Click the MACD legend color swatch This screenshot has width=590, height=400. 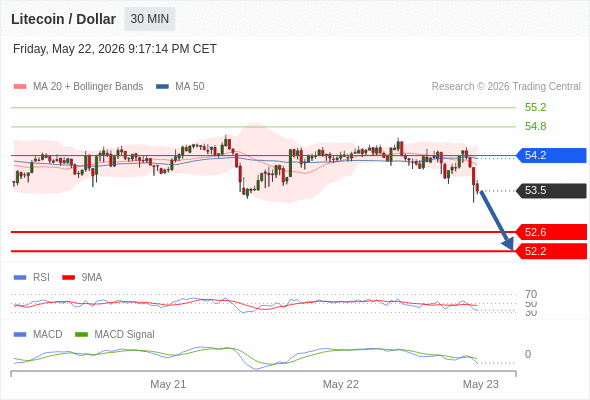pos(20,334)
